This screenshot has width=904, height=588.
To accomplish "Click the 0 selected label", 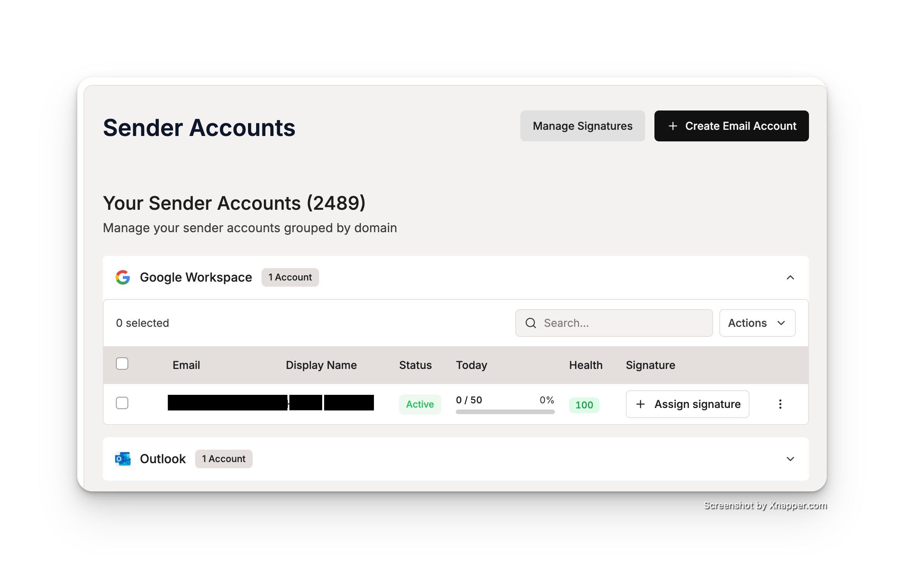I will pos(143,323).
